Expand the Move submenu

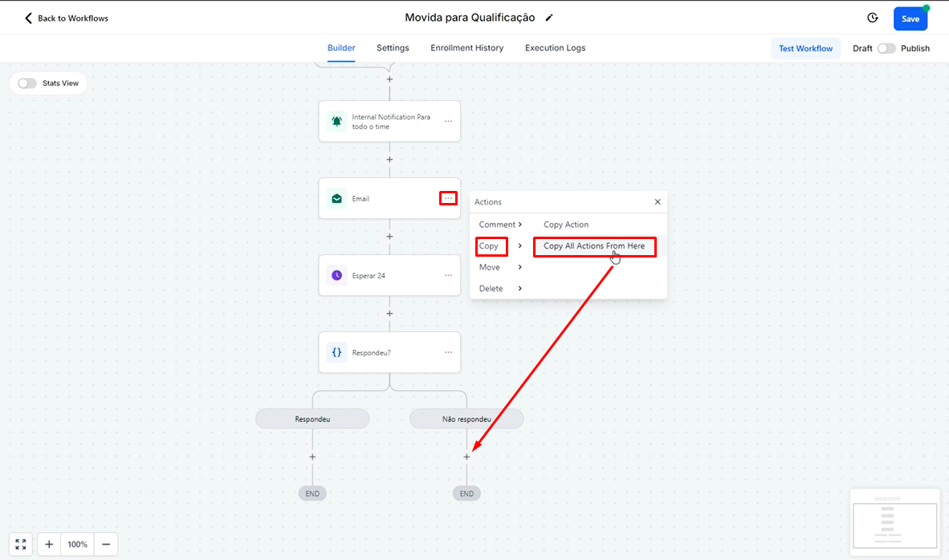point(500,267)
